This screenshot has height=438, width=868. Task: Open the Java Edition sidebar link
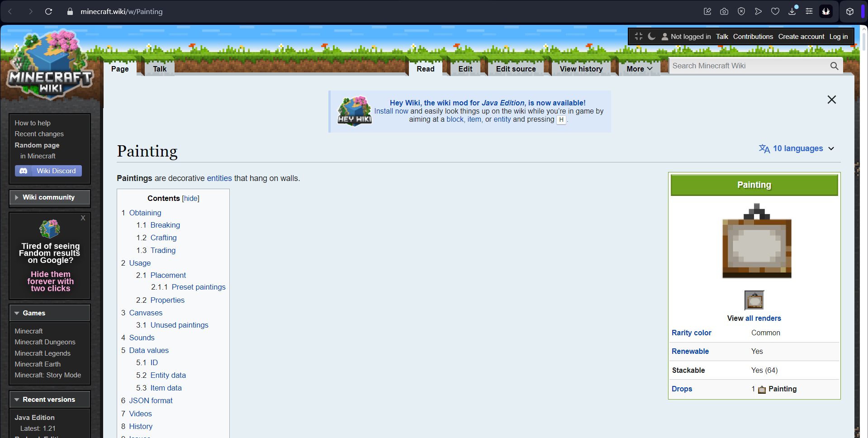point(34,418)
